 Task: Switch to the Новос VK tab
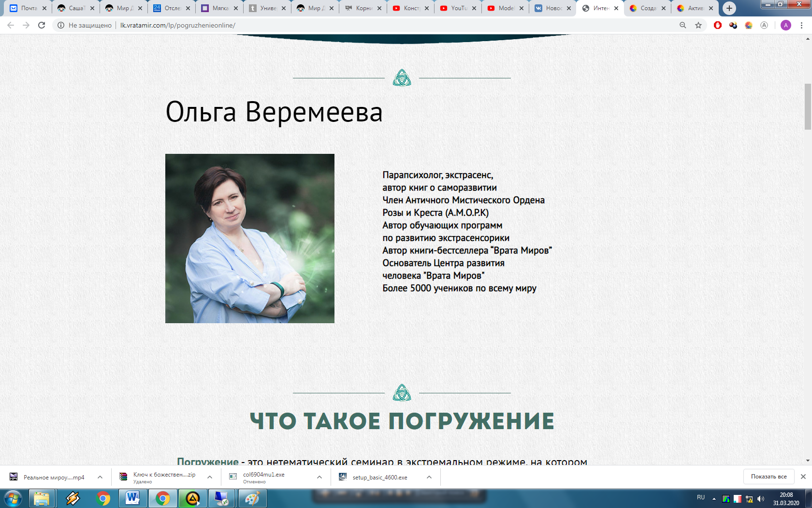pyautogui.click(x=553, y=8)
